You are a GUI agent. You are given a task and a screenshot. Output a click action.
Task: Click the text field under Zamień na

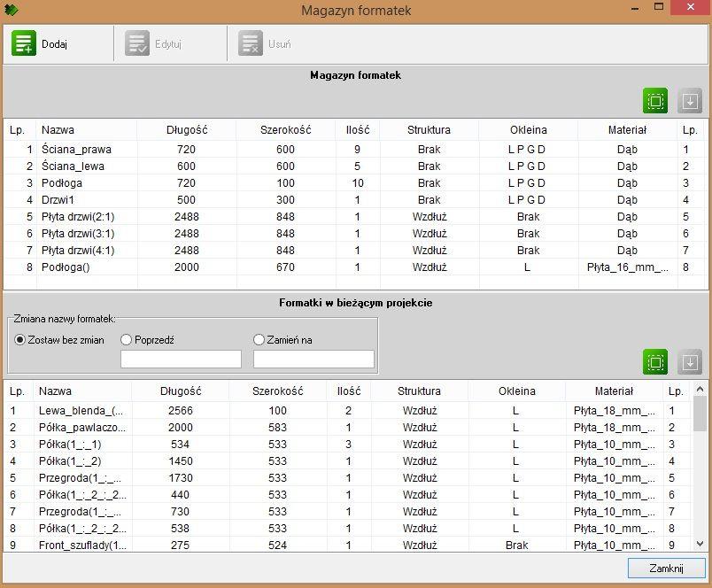click(x=313, y=359)
